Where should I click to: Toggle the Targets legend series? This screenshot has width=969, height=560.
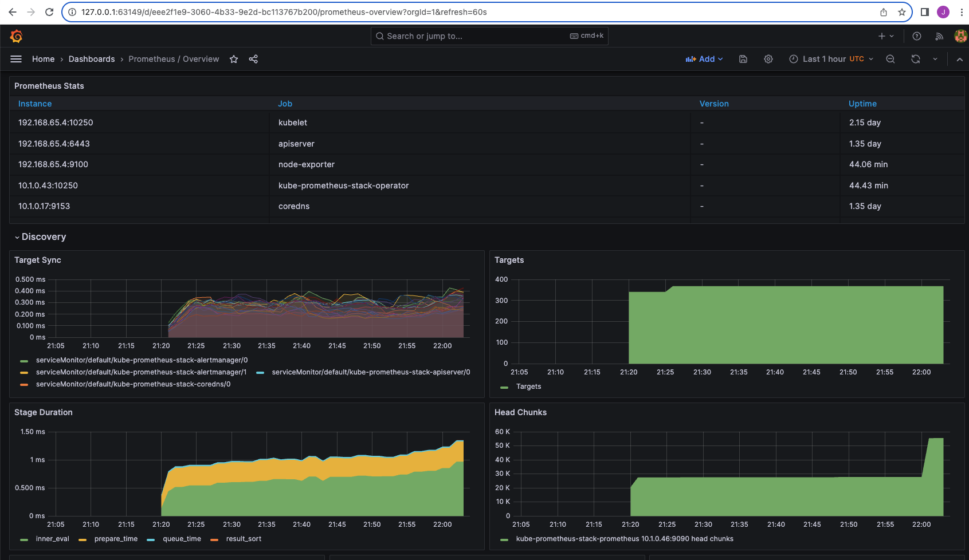tap(528, 387)
